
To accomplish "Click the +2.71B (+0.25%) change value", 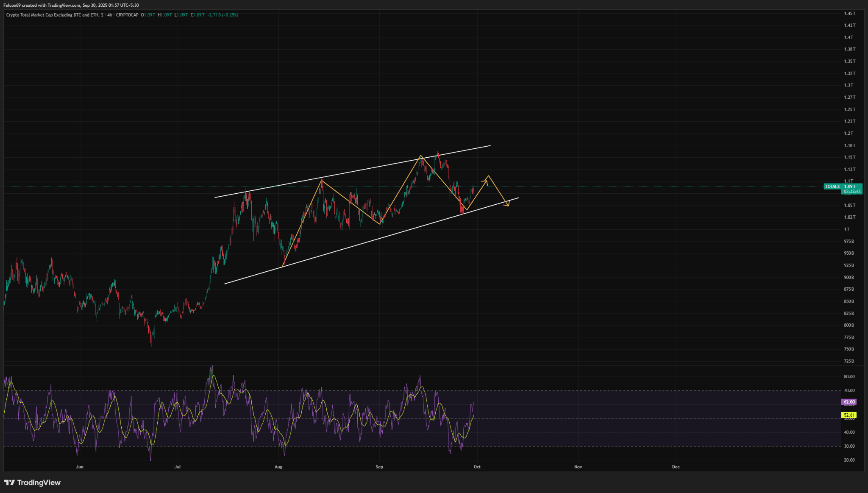I will coord(223,15).
